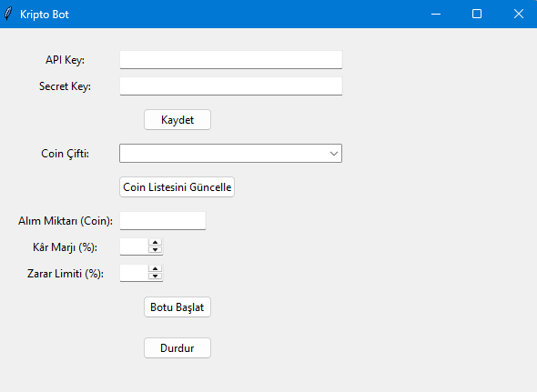Increase Zarar Limiti with up arrow
Viewport: 537px width, 392px height.
coord(155,268)
